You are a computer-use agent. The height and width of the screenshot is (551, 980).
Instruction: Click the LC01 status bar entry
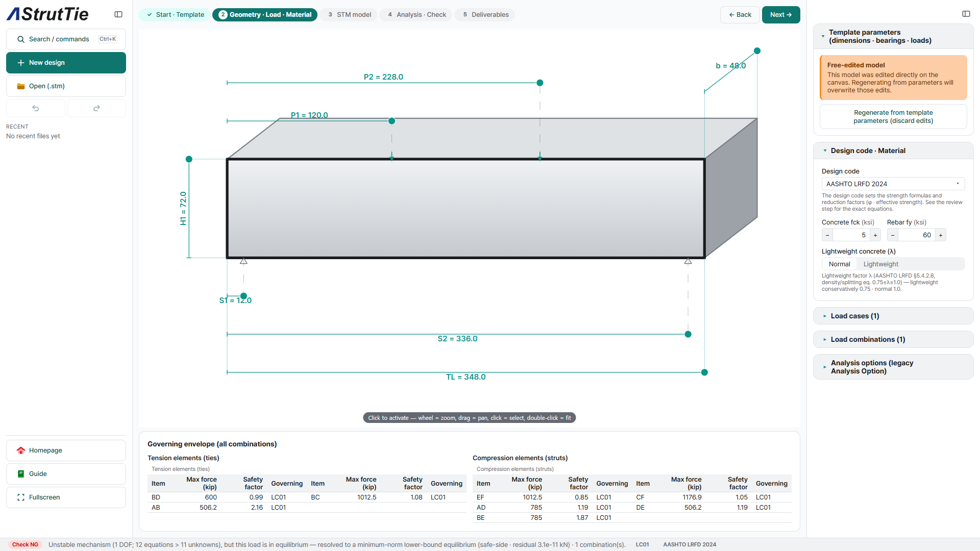tap(642, 544)
